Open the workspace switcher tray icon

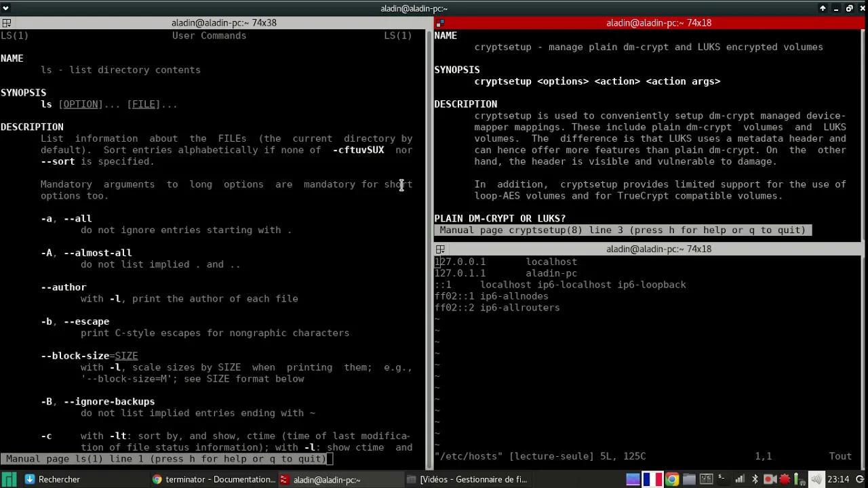633,479
